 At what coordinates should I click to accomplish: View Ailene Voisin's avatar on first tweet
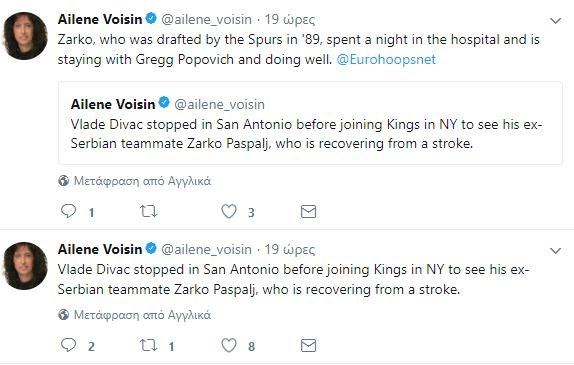tap(25, 36)
